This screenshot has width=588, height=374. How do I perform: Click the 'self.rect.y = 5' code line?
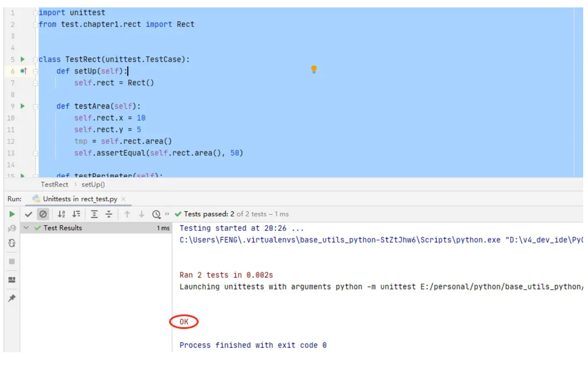click(x=108, y=130)
